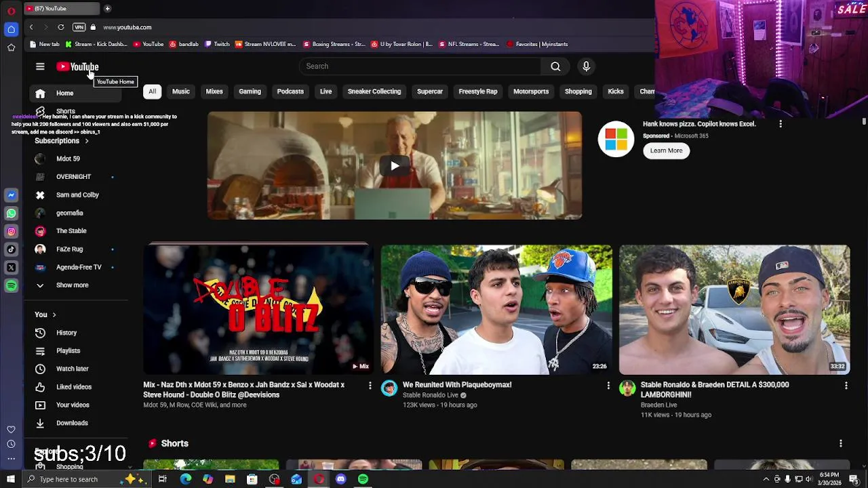Select the Motorsports chip
The image size is (868, 488).
tap(531, 91)
